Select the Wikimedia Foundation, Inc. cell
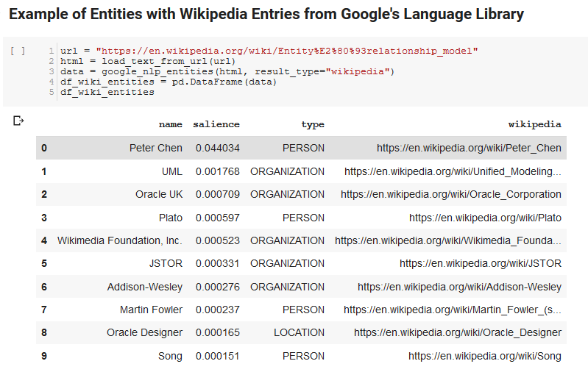The height and width of the screenshot is (386, 588). (120, 240)
